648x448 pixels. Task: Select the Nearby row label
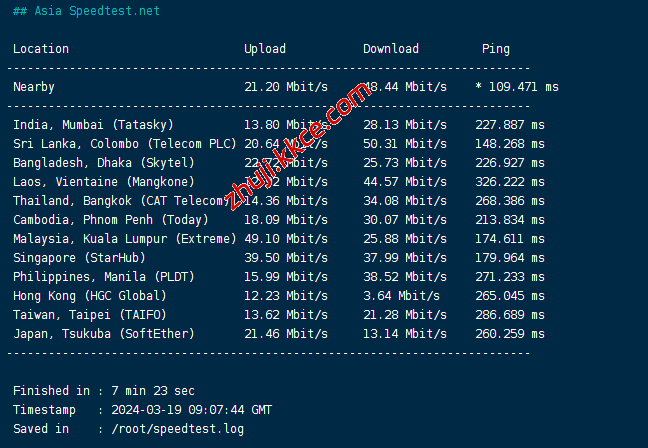pyautogui.click(x=34, y=87)
